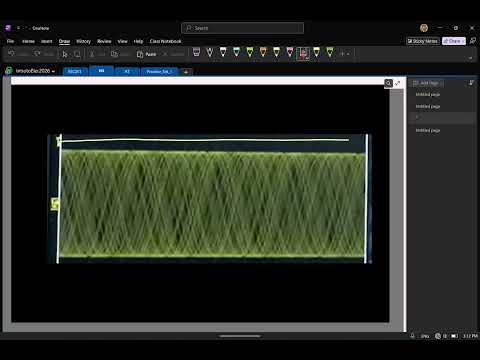Open the fourth, widest section tab
The height and width of the screenshot is (360, 480).
(x=159, y=71)
